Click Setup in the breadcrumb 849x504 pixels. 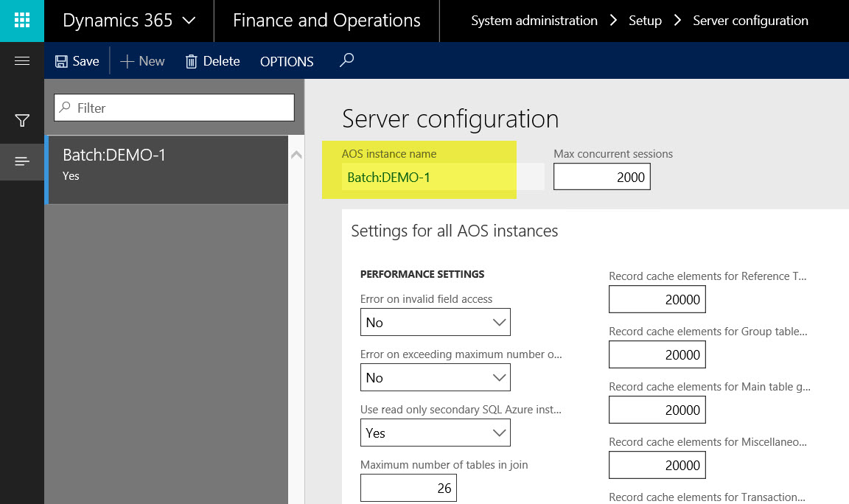click(645, 21)
